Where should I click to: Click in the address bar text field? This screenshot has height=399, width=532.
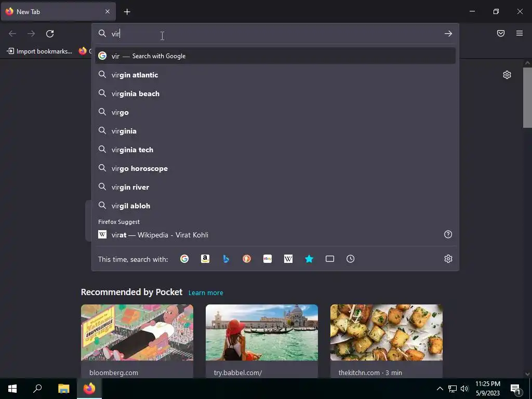tap(275, 34)
